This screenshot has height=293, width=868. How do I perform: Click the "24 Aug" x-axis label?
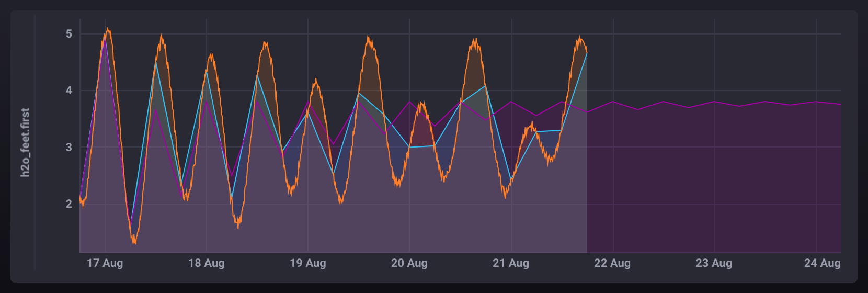coord(822,263)
